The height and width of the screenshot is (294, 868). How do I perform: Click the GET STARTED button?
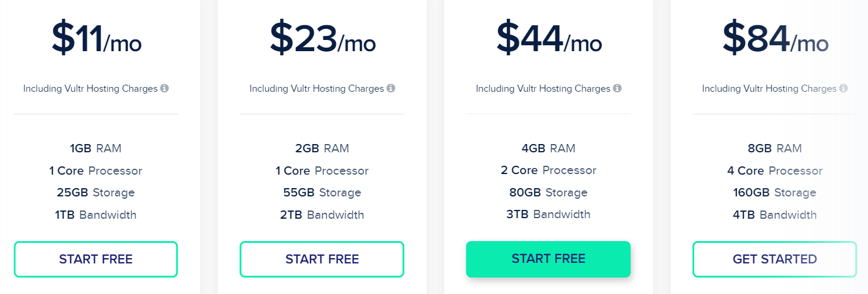pyautogui.click(x=774, y=259)
